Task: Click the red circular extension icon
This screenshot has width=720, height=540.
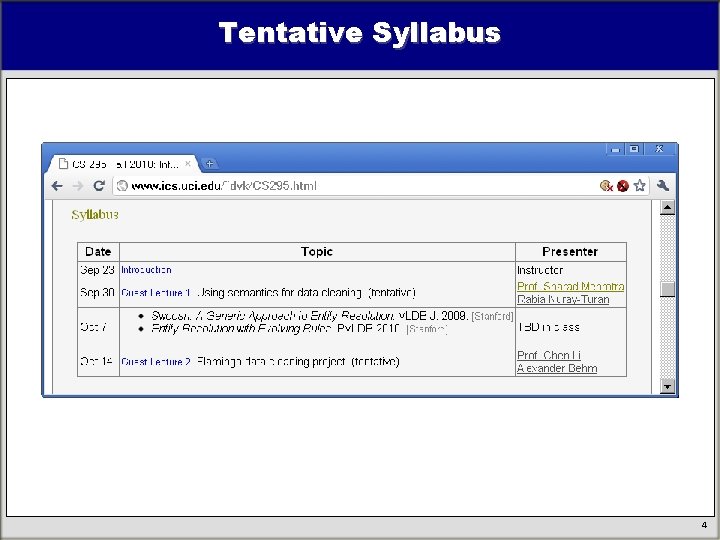Action: 623,186
